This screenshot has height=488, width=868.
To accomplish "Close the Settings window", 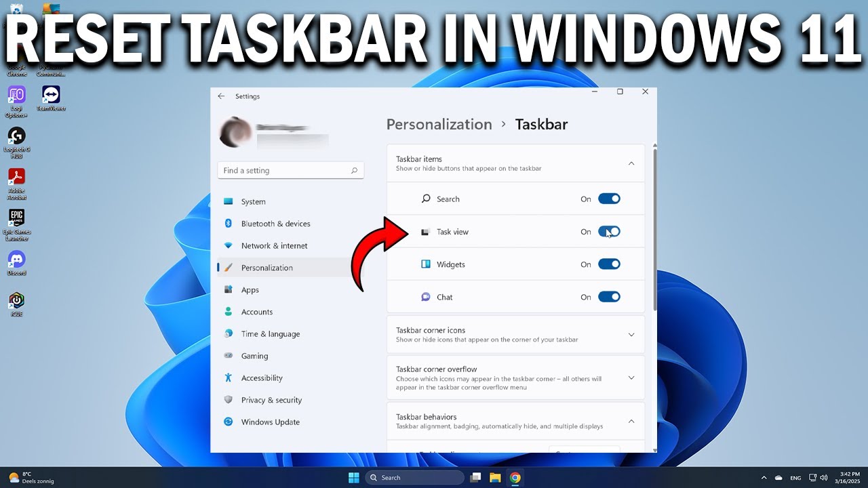I will tap(645, 91).
